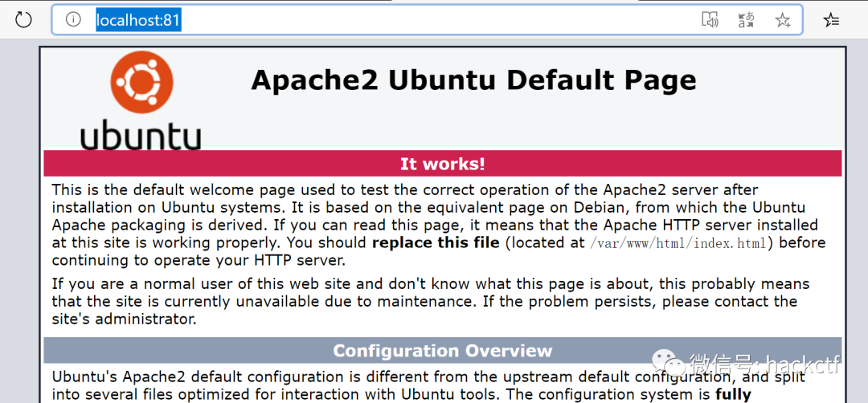Click the Apache2 Ubuntu Default Page heading
This screenshot has width=868, height=403.
tap(474, 81)
